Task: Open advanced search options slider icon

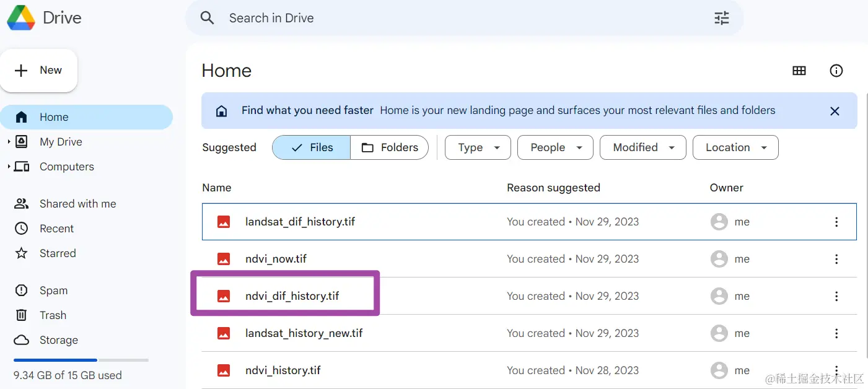Action: click(722, 18)
